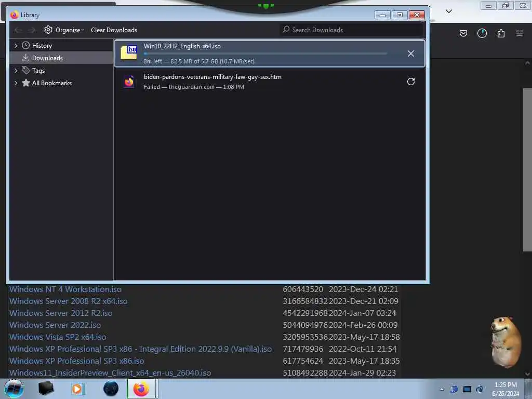Image resolution: width=532 pixels, height=399 pixels.
Task: Expand the Tags tree node
Action: pyautogui.click(x=16, y=70)
